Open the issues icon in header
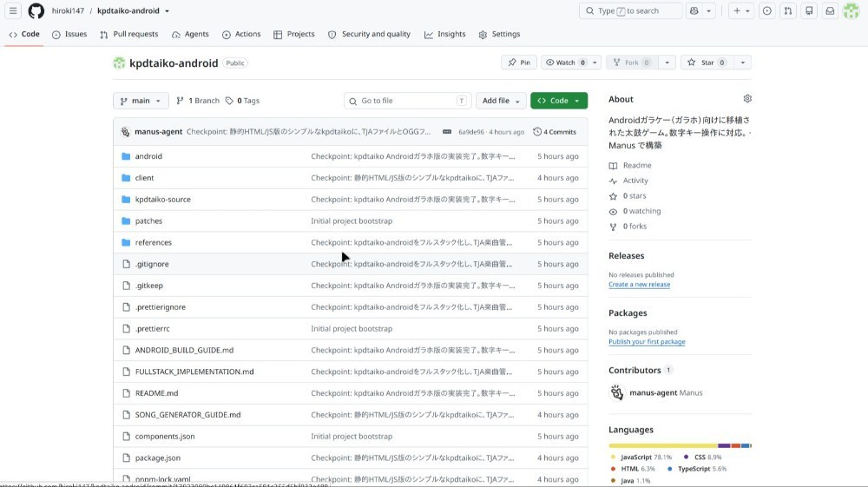This screenshot has width=868, height=487. (766, 10)
